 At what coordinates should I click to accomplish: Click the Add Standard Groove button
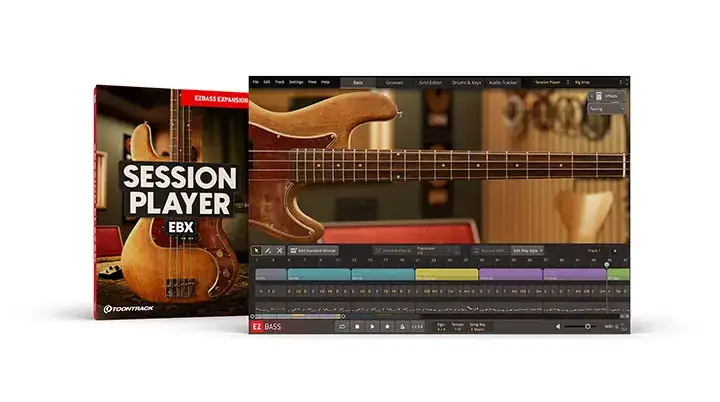point(313,250)
